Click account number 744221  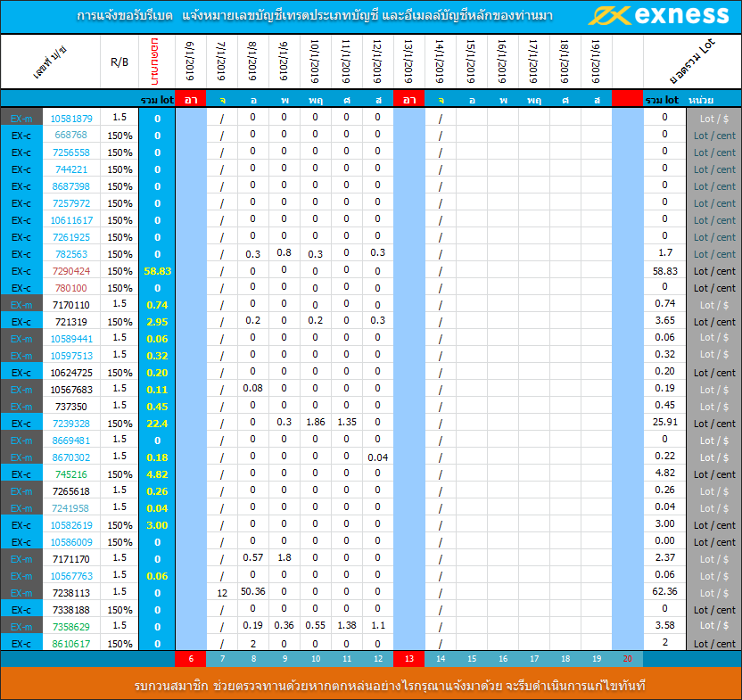pyautogui.click(x=71, y=169)
